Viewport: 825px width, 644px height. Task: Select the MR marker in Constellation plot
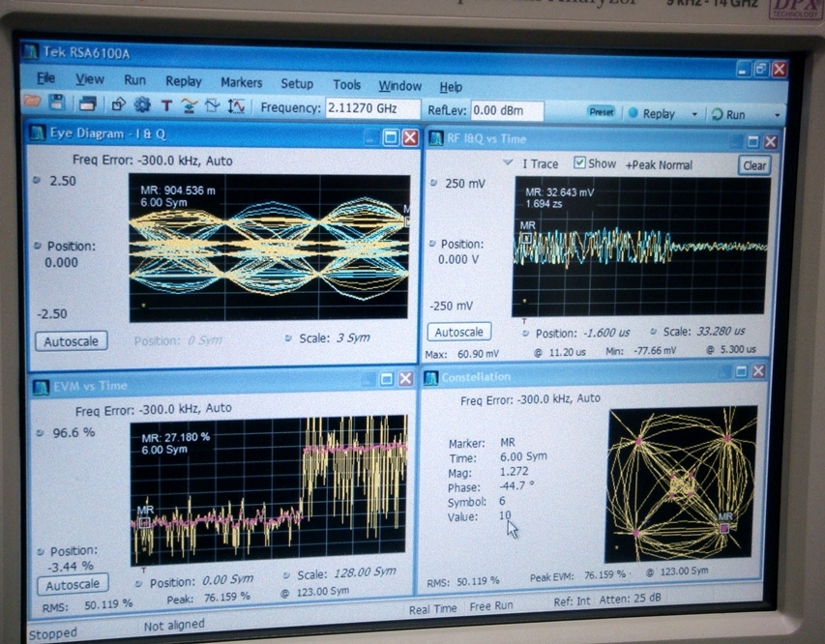pos(724,528)
